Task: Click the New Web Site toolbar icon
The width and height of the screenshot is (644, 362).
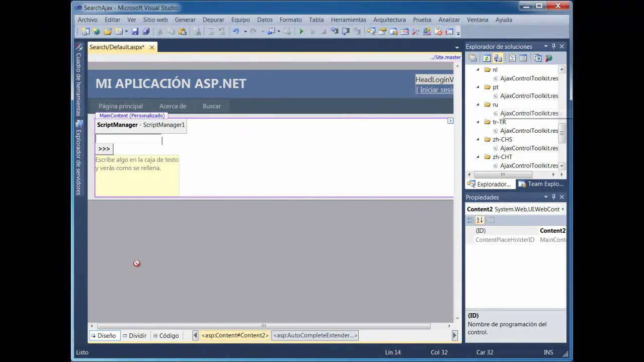Action: (x=96, y=31)
